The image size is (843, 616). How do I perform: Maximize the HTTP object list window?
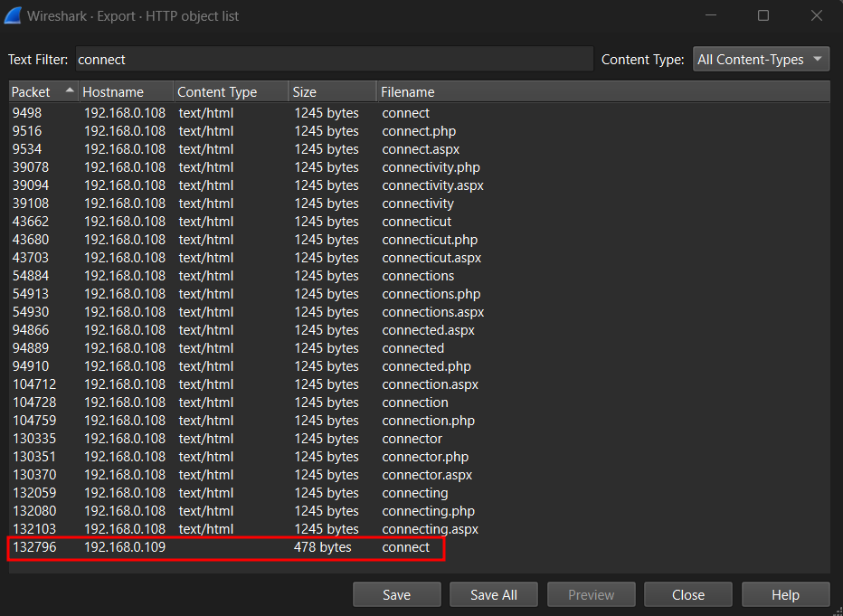(763, 15)
